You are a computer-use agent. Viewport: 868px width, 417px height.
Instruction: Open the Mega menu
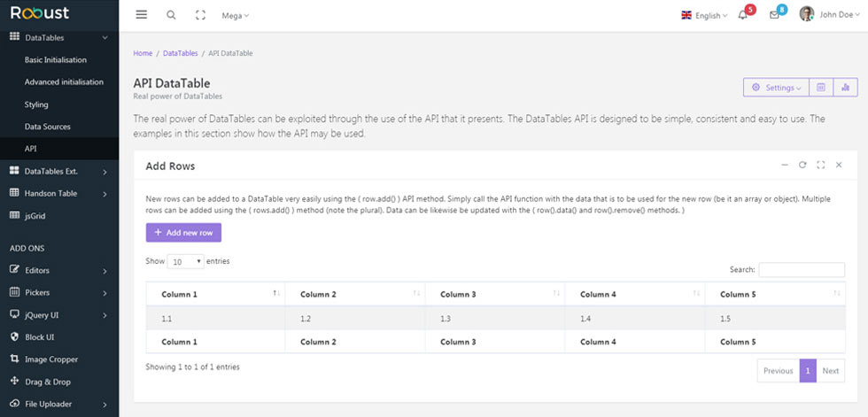[236, 15]
